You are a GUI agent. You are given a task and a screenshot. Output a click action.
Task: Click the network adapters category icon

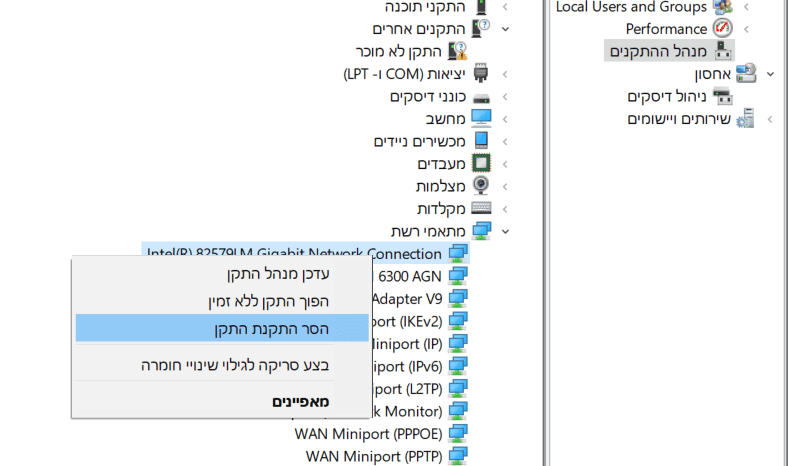tap(481, 231)
